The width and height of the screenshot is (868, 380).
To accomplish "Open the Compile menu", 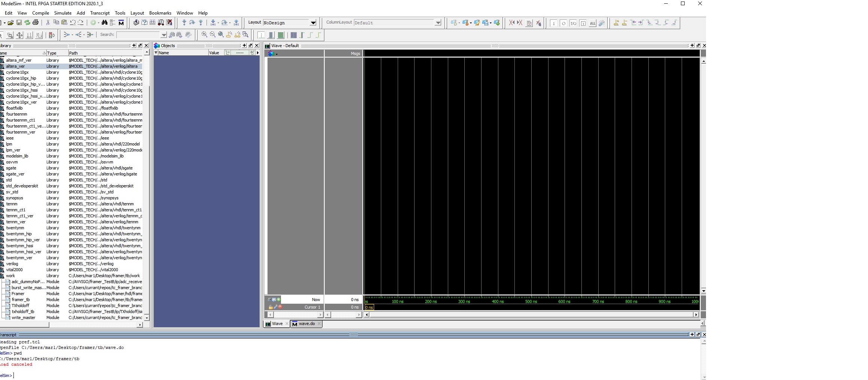I will (40, 13).
